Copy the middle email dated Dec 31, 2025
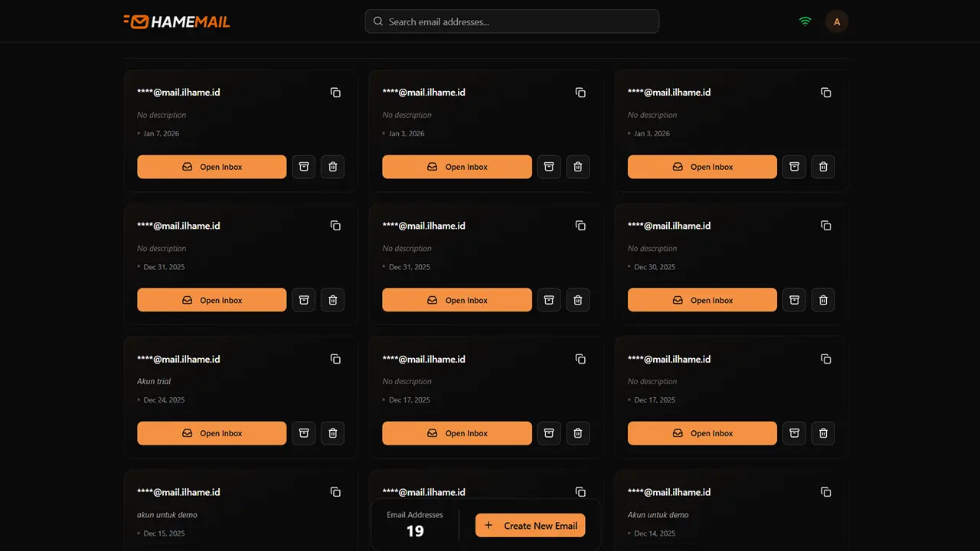Viewport: 980px width, 551px height. click(x=580, y=225)
